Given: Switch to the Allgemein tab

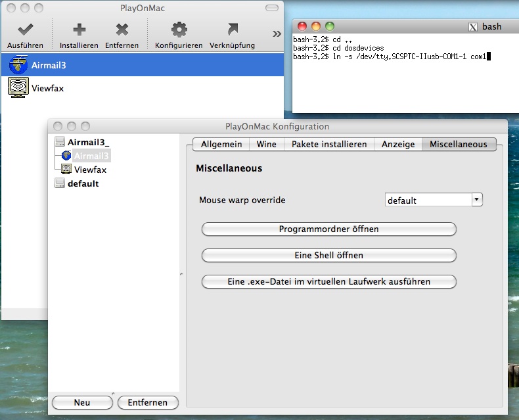Looking at the screenshot, I should [221, 144].
